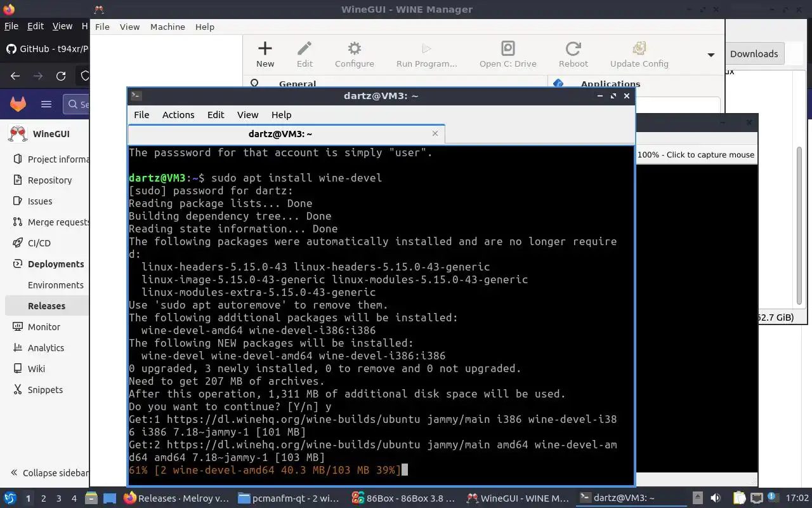Click the Downloads button in background window
The image size is (812, 508).
tap(754, 54)
